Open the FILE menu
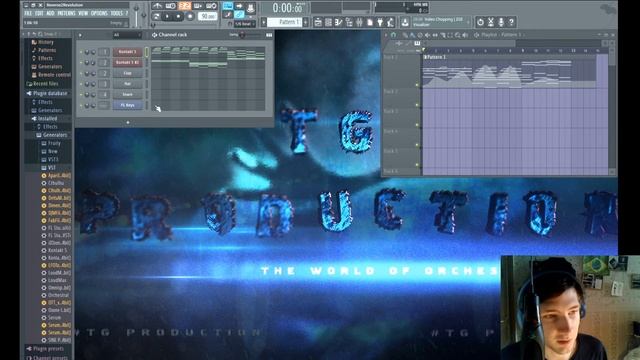Screen dimensions: 640x360 click(28, 13)
